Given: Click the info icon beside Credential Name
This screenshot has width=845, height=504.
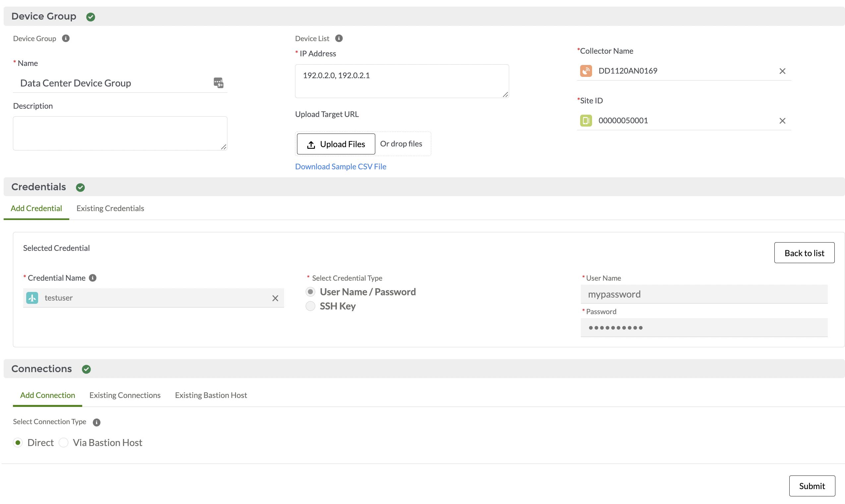Looking at the screenshot, I should click(x=92, y=277).
